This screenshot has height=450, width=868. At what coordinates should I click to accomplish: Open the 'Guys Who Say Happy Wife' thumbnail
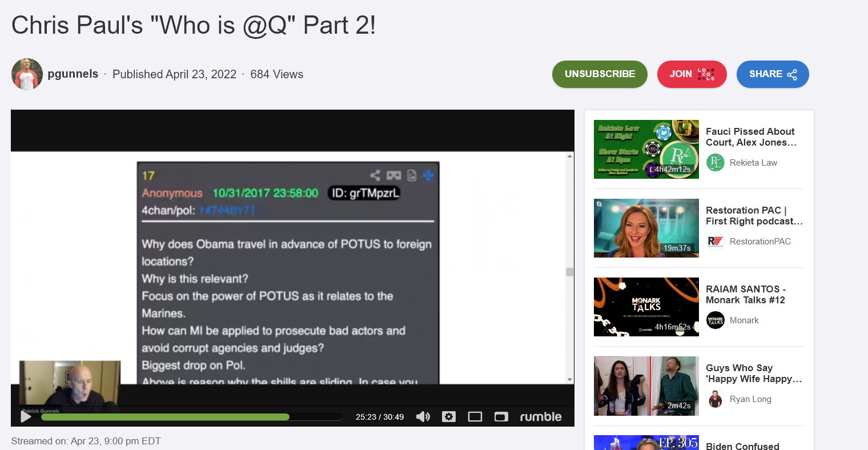click(646, 386)
